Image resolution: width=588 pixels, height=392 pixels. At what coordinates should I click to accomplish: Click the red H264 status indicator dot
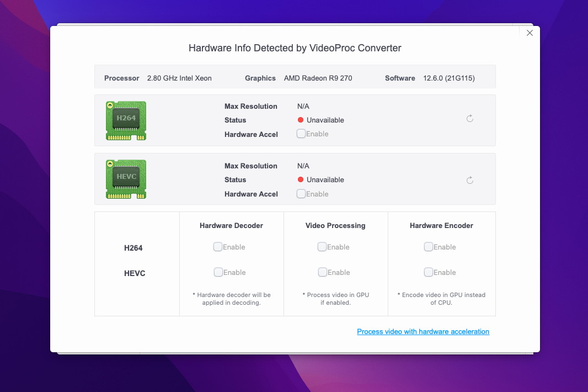click(x=301, y=120)
